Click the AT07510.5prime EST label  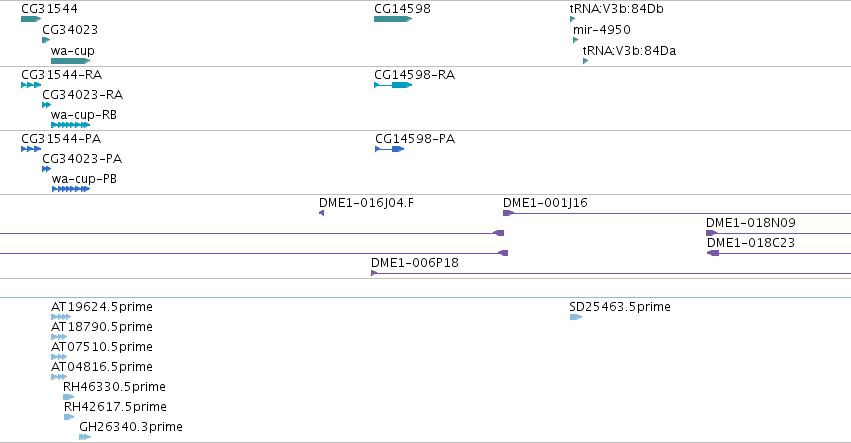[x=102, y=347]
